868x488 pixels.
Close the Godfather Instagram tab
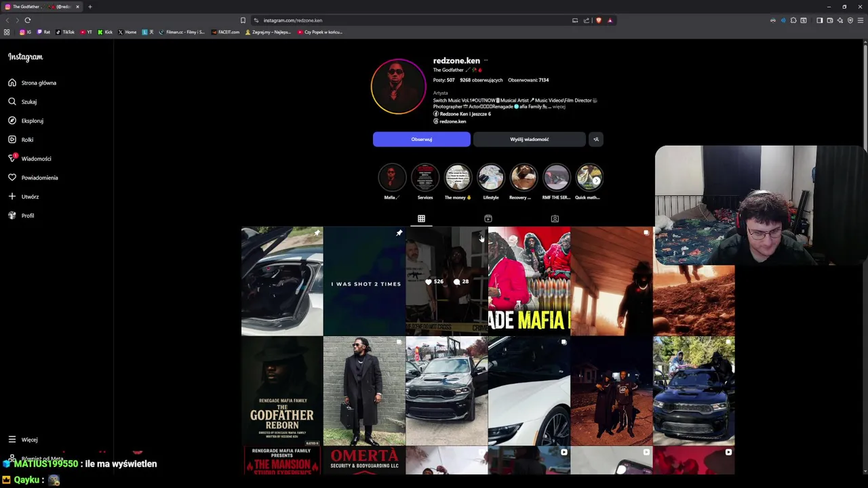(77, 7)
